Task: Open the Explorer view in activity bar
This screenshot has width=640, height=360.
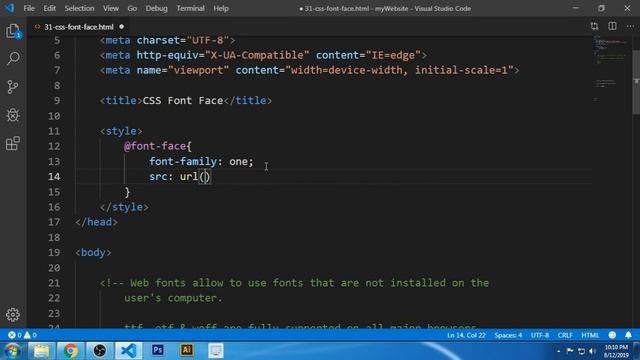Action: [x=13, y=31]
